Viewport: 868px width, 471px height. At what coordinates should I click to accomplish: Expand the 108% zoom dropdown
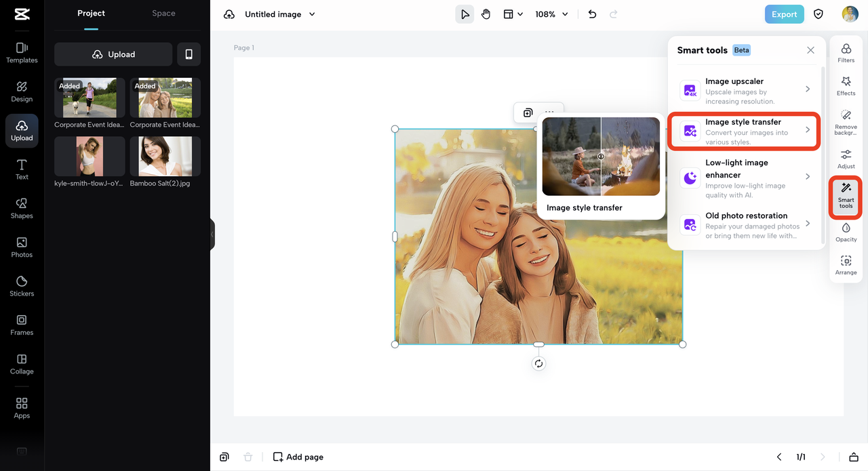(551, 14)
